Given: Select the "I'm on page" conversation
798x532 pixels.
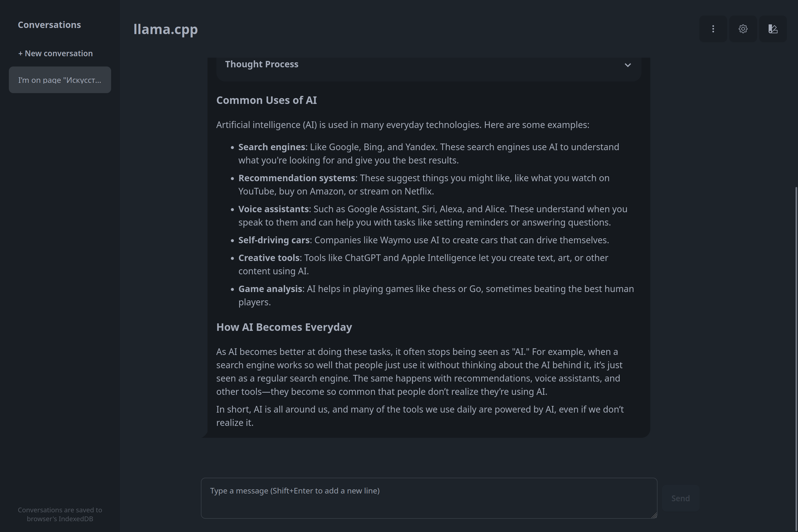Looking at the screenshot, I should point(60,80).
